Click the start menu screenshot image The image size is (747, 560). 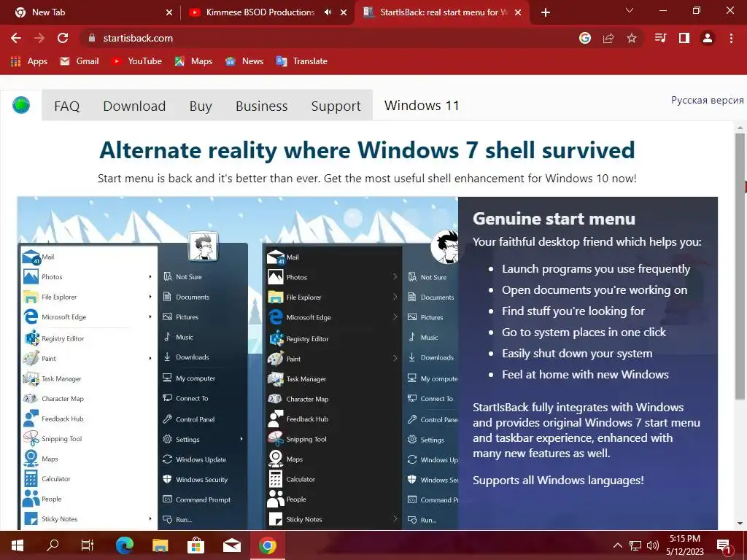(x=237, y=363)
